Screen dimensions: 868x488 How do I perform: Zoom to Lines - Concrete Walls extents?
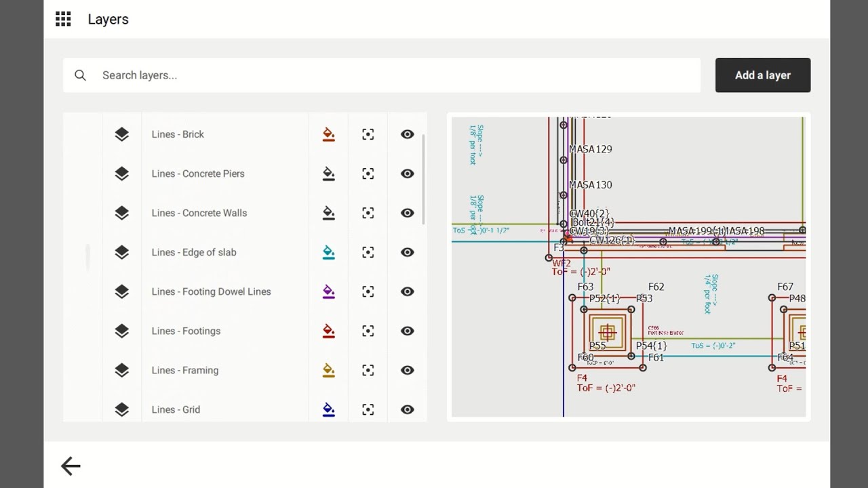click(x=368, y=213)
